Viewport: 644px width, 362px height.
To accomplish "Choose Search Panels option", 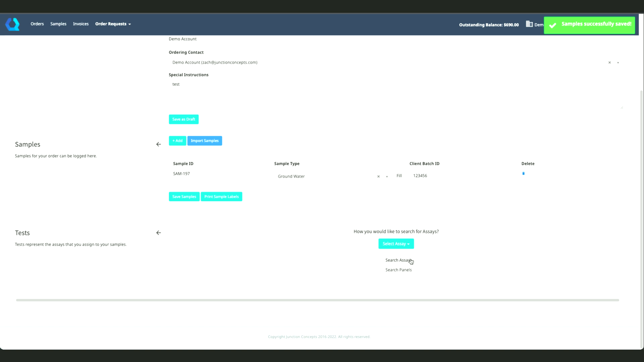I will coord(398,270).
